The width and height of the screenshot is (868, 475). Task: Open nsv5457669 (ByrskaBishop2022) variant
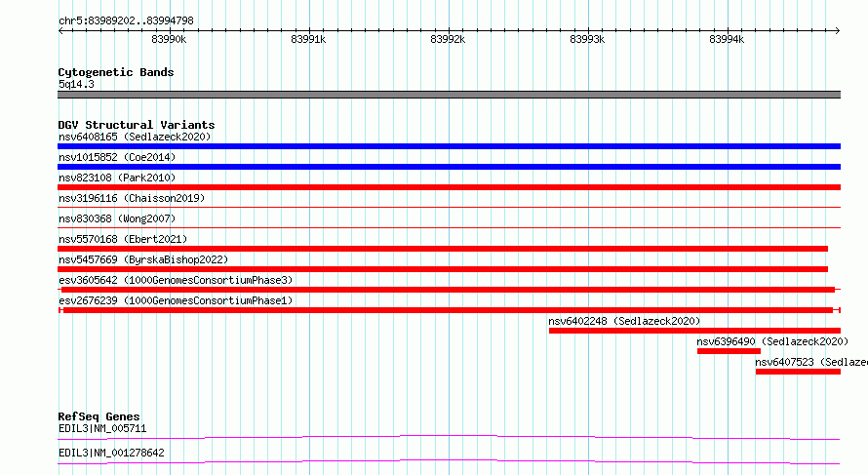tap(143, 259)
